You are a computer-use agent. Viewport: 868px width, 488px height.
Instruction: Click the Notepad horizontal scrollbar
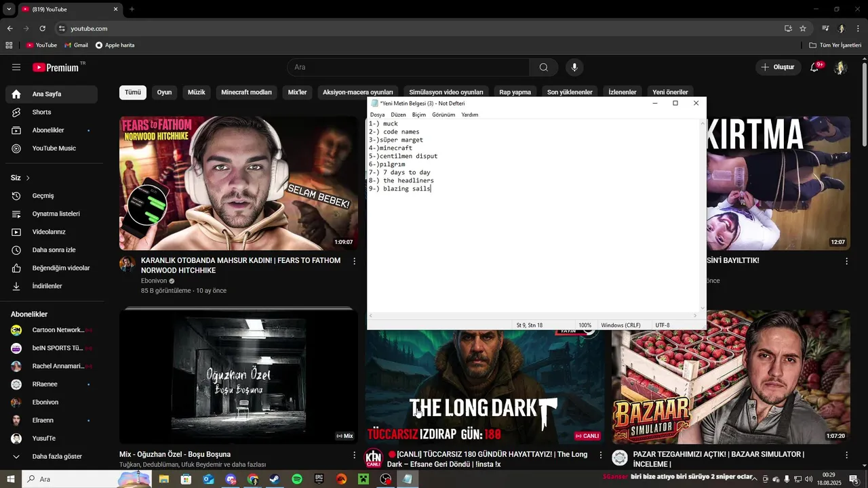(x=532, y=315)
